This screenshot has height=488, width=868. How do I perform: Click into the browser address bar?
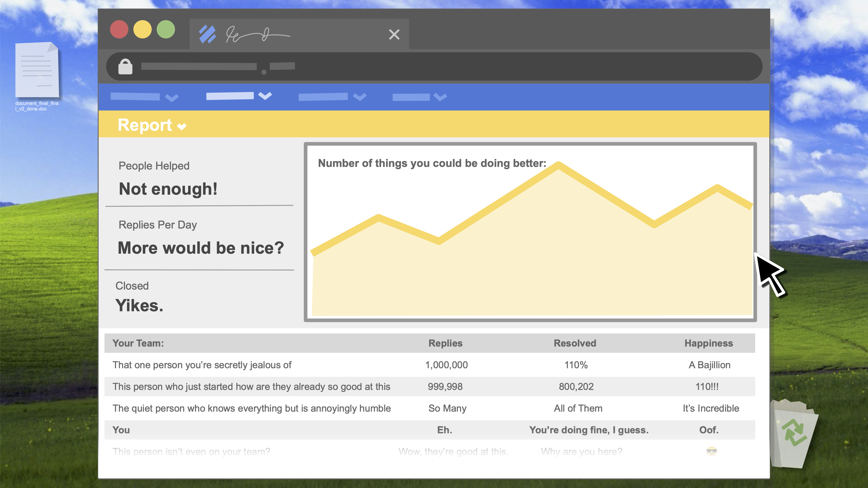(x=434, y=66)
